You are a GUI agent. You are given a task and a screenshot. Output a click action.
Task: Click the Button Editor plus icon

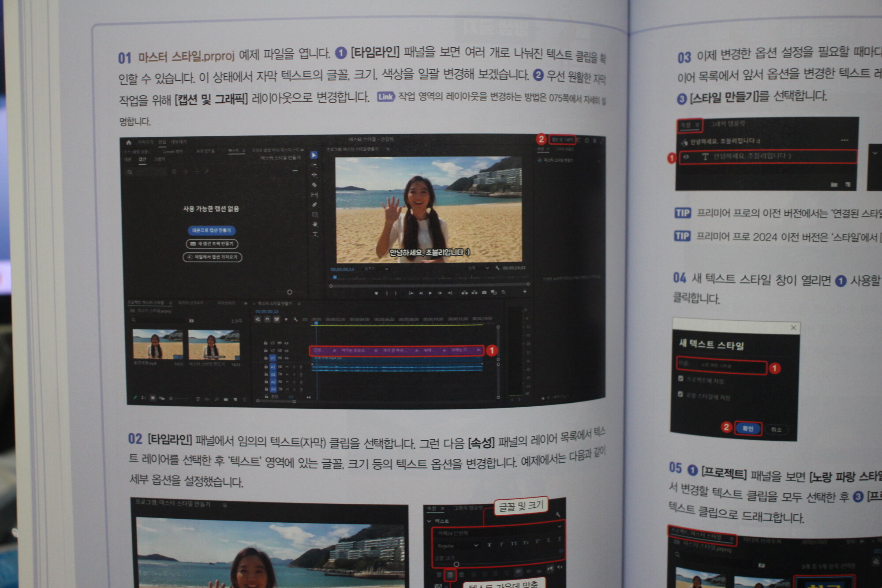525,292
